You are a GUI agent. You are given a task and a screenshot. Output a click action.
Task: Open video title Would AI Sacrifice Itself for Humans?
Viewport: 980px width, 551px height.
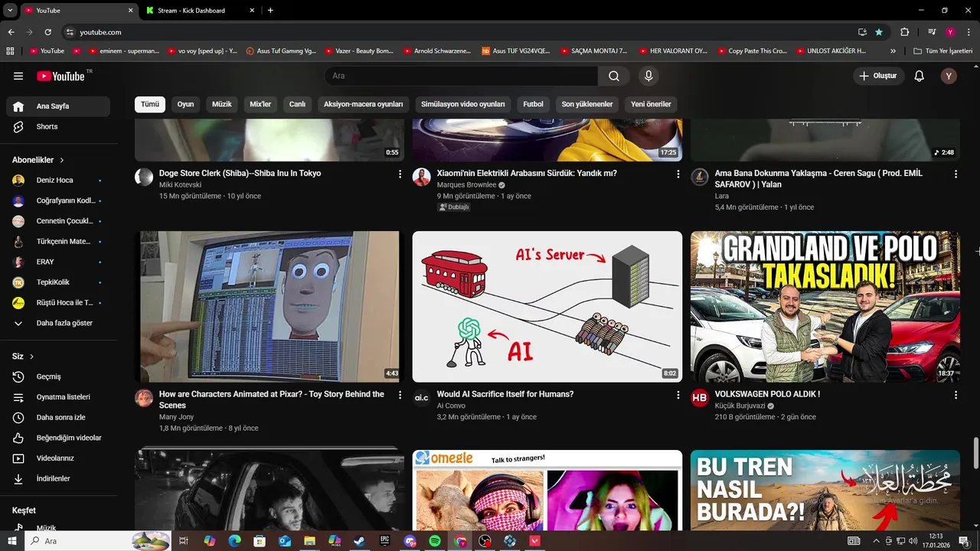(505, 394)
